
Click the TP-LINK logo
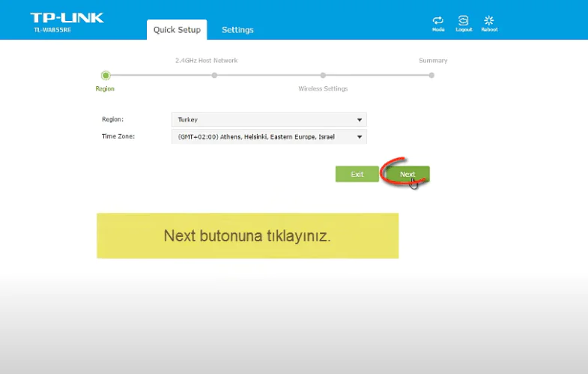(x=67, y=18)
